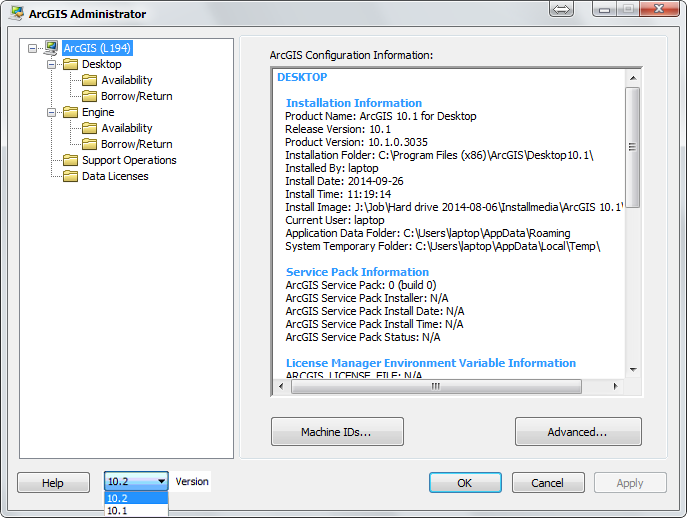Click the Support Operations folder icon

click(x=70, y=160)
